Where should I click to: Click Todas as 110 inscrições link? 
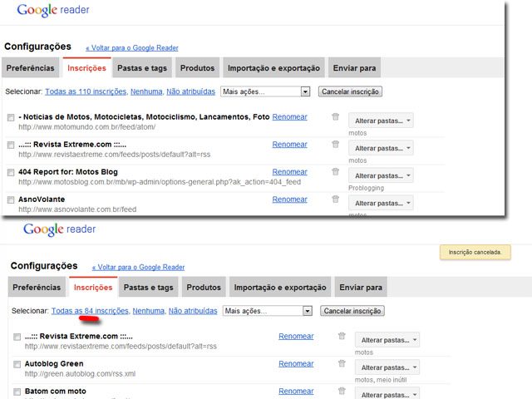86,91
